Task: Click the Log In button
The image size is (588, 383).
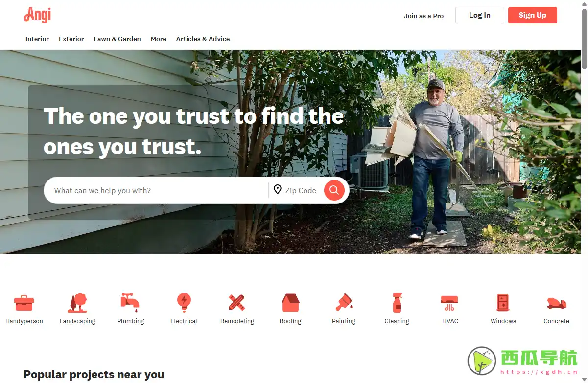Action: (x=480, y=15)
